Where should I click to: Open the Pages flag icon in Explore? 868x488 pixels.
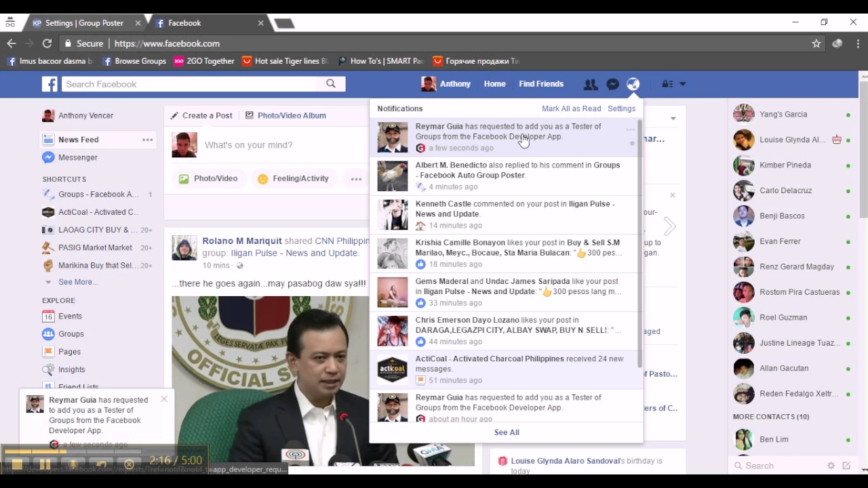pyautogui.click(x=48, y=352)
